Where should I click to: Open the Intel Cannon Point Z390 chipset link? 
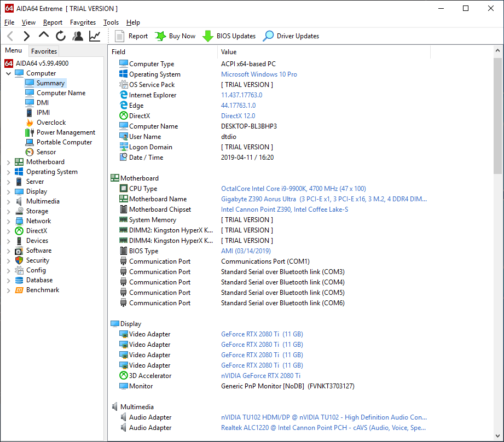(x=285, y=210)
